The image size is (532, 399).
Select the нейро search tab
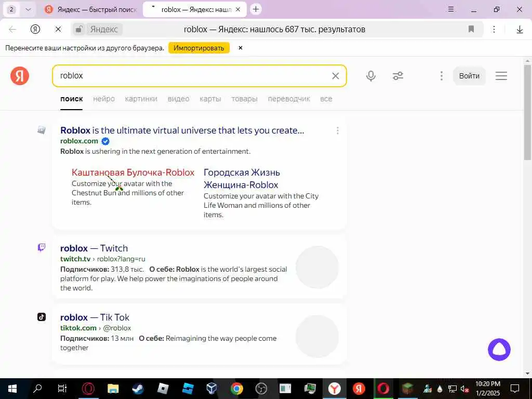pos(104,99)
